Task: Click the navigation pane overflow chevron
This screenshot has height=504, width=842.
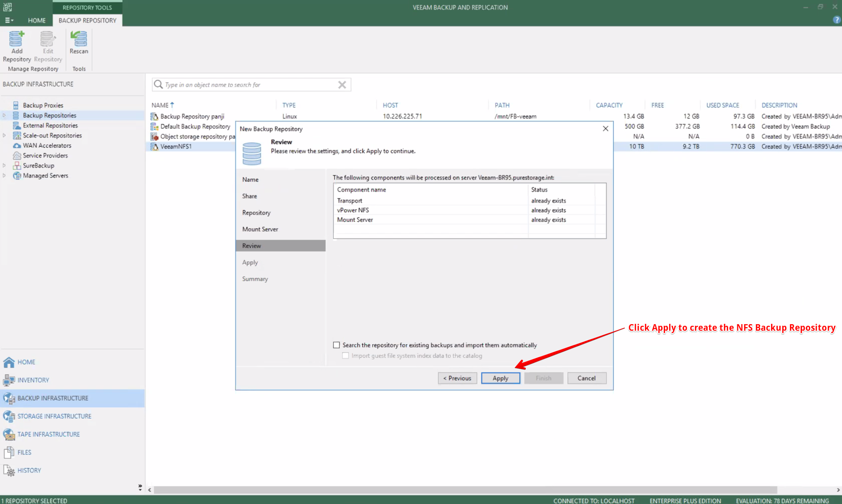Action: (x=140, y=488)
